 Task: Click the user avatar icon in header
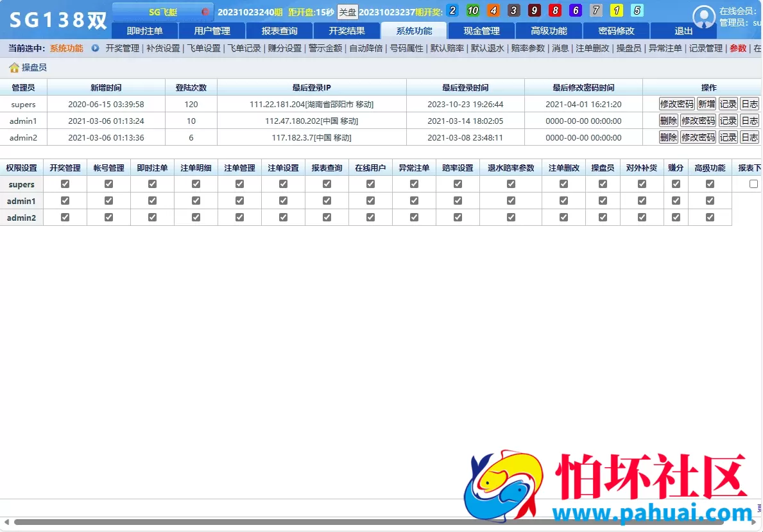coord(703,17)
